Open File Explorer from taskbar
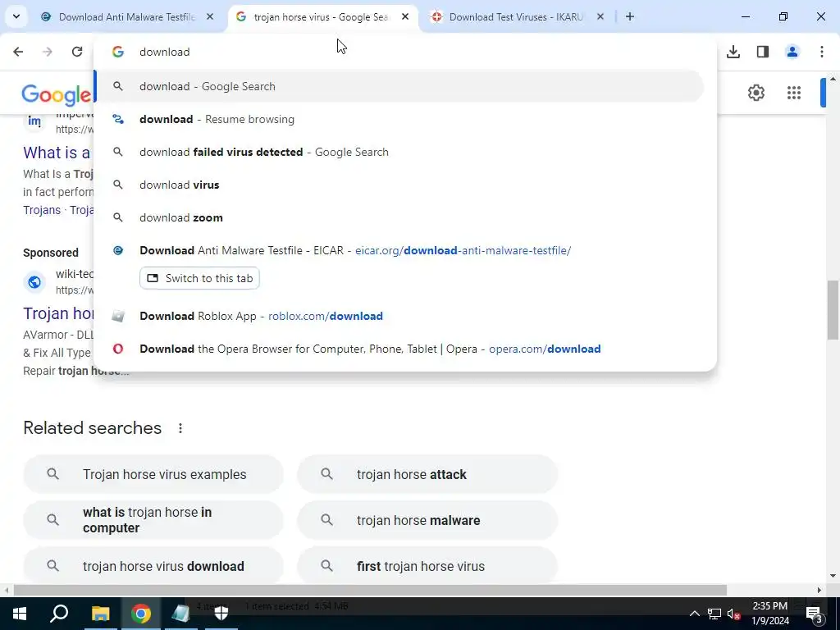The width and height of the screenshot is (840, 630). coord(100,614)
